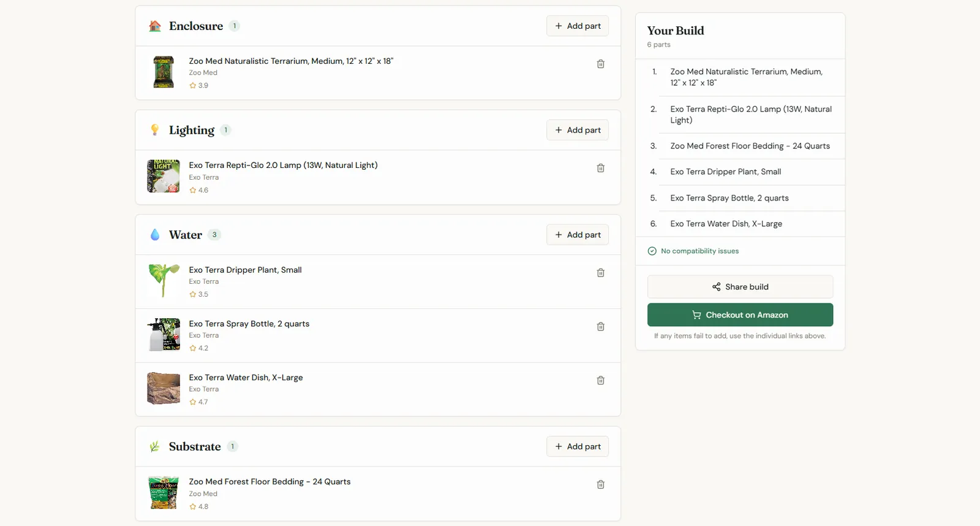Click star rating 4.8 on Forest Floor Bedding
Screen dimensions: 980x526
[x=198, y=507]
